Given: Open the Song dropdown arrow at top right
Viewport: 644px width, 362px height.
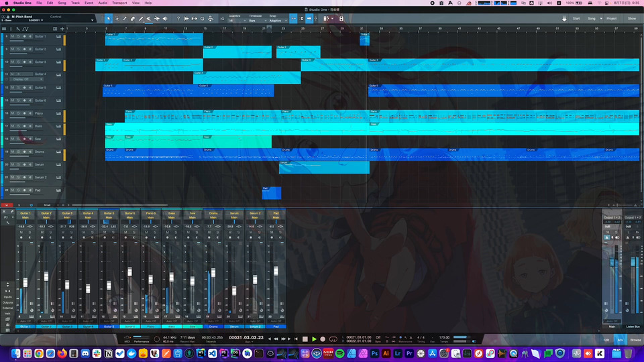Looking at the screenshot, I should click(601, 19).
